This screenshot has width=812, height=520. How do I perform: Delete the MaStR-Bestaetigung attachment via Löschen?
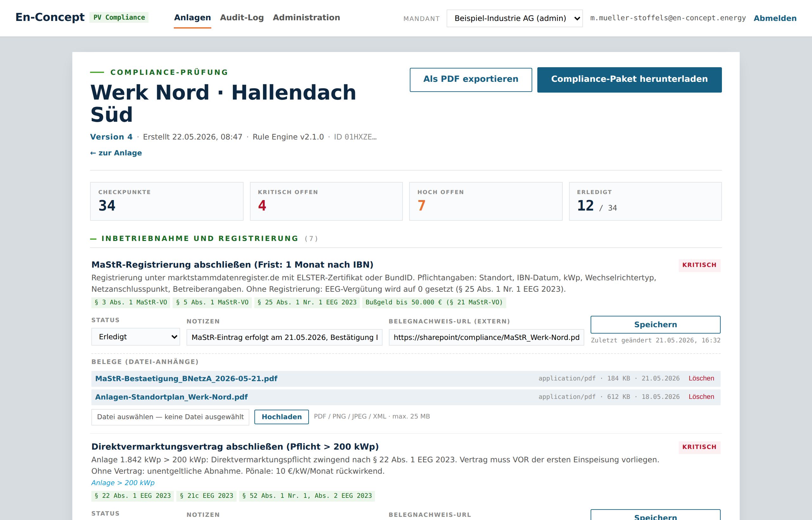[x=701, y=378]
